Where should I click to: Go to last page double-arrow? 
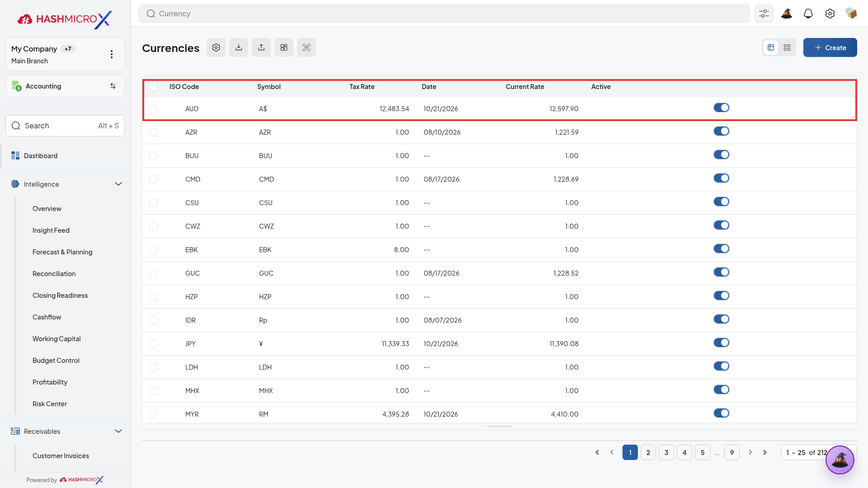click(x=765, y=452)
